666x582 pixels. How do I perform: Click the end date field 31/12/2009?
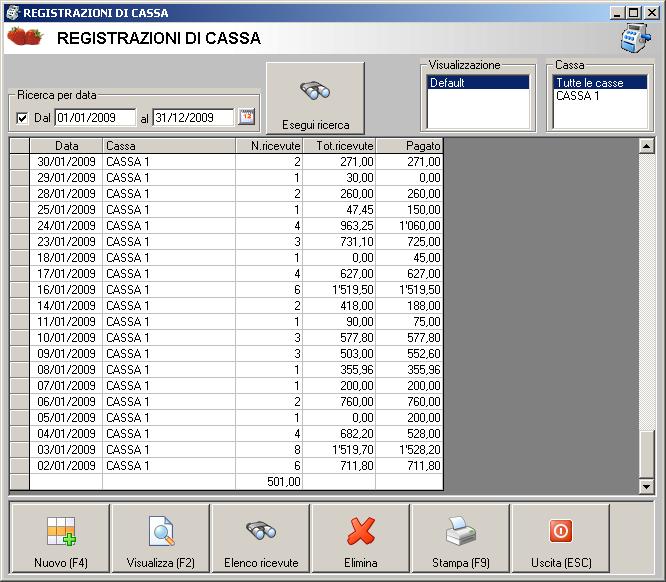[x=193, y=118]
